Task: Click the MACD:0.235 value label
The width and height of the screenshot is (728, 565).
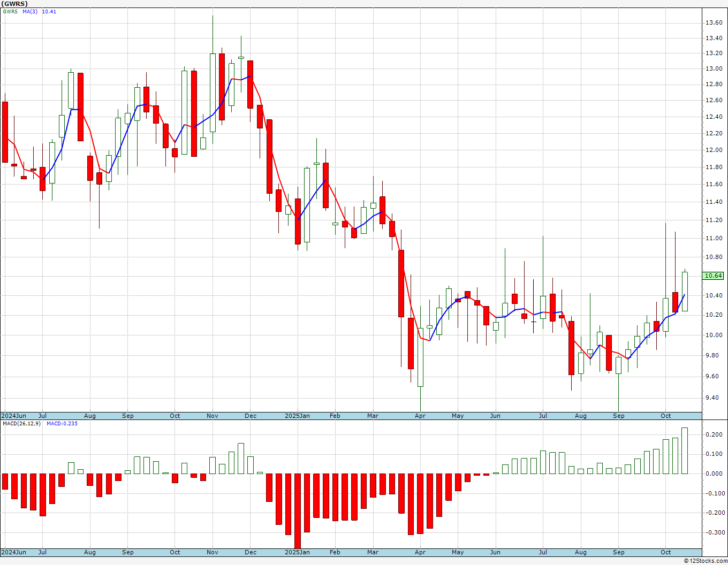Action: (62, 424)
